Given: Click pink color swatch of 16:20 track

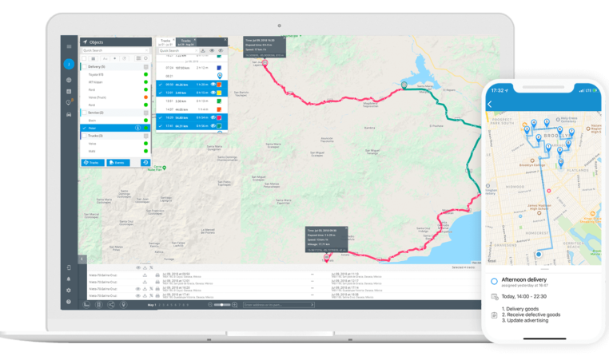Looking at the screenshot, I should click(219, 117).
